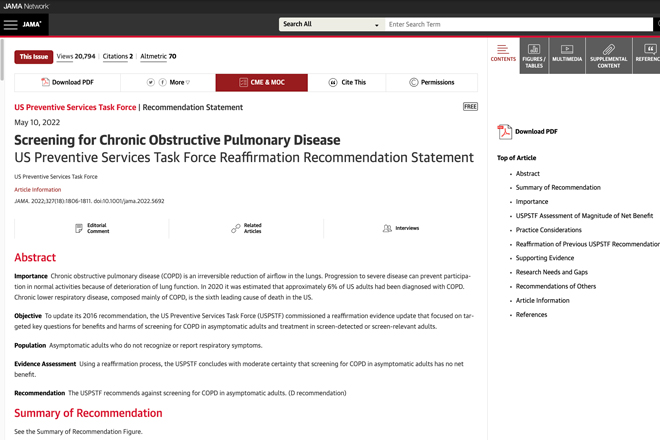The width and height of the screenshot is (660, 440).
Task: Click the Related Articles chain icon
Action: click(x=236, y=228)
